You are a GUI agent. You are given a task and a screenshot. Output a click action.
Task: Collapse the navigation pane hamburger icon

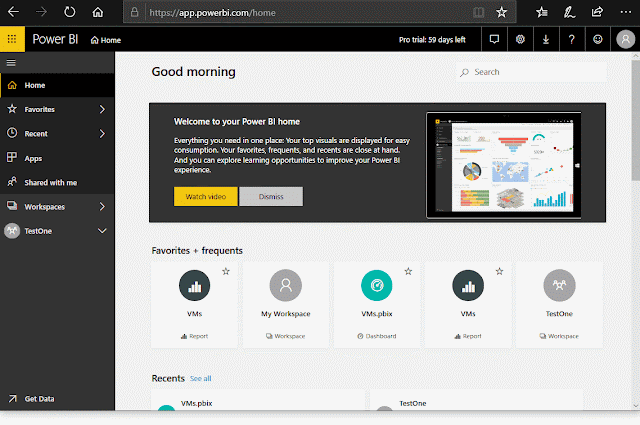(x=11, y=62)
